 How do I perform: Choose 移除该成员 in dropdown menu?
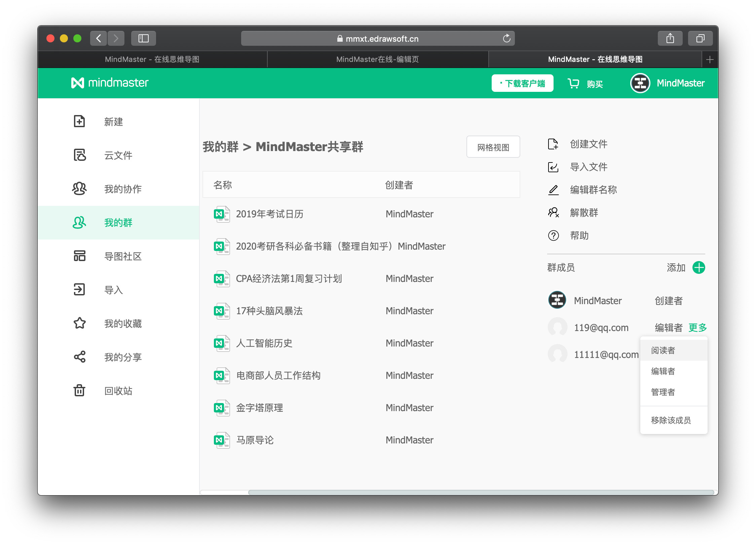(x=674, y=420)
